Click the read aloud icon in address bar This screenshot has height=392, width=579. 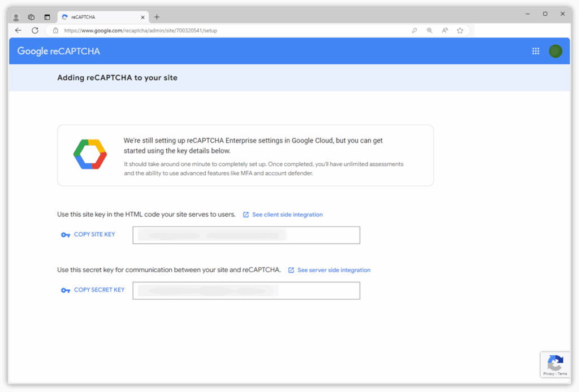[x=445, y=31]
